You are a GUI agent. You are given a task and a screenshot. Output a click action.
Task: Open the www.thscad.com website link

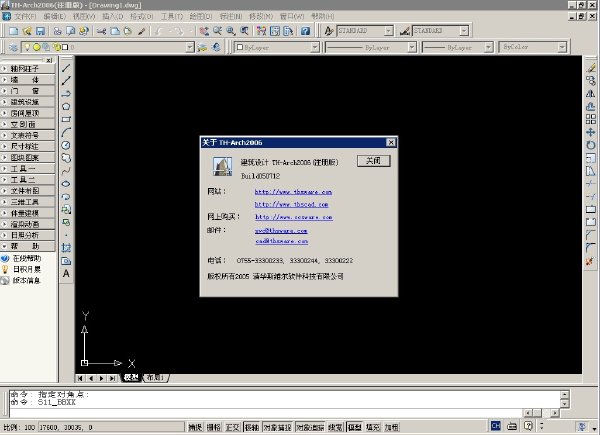pyautogui.click(x=292, y=205)
